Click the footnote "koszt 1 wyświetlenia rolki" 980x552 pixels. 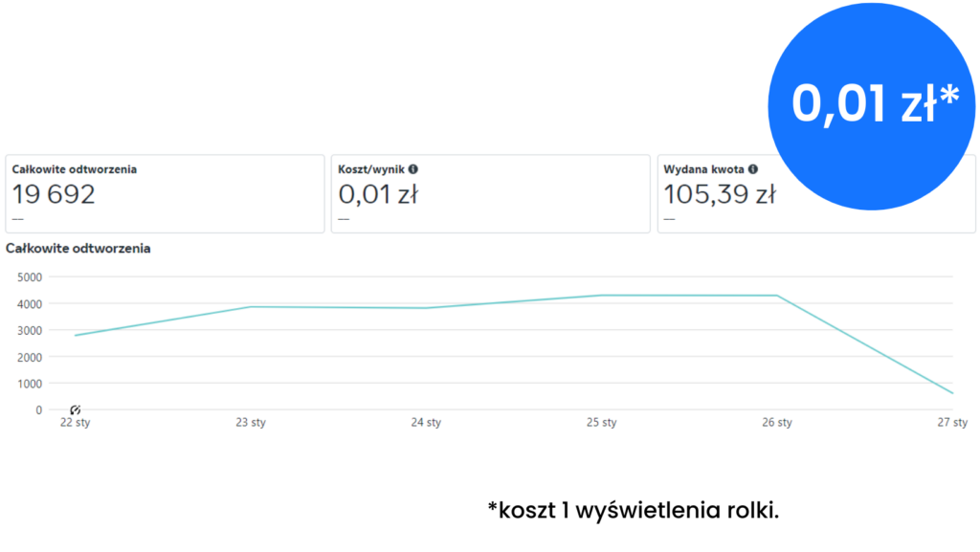(x=634, y=510)
